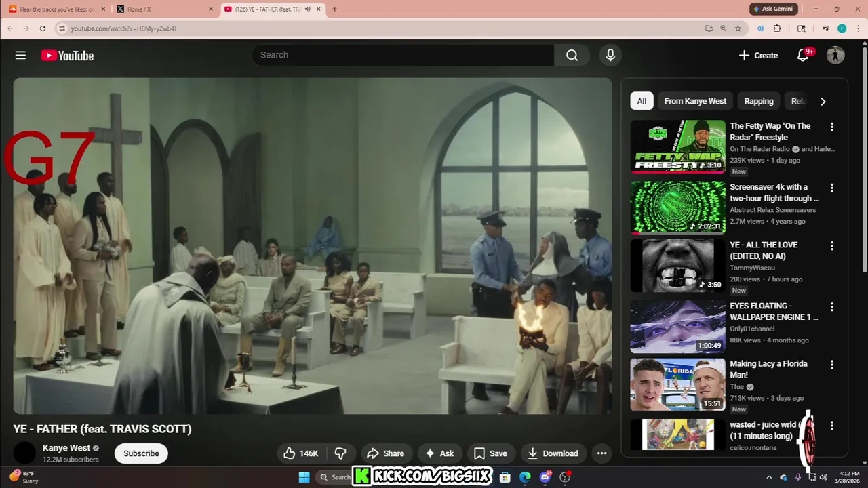
Task: Mute the YouTube tab audio indicator
Action: point(307,9)
